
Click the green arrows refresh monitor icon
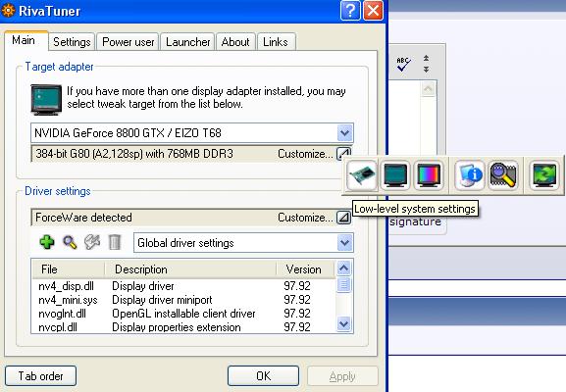tap(544, 175)
